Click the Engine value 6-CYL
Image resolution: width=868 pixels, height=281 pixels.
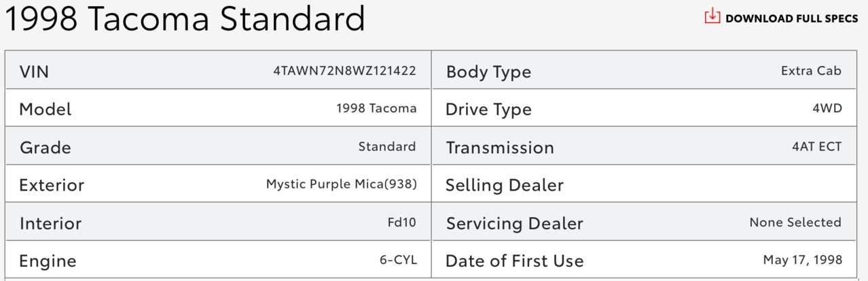coord(398,260)
